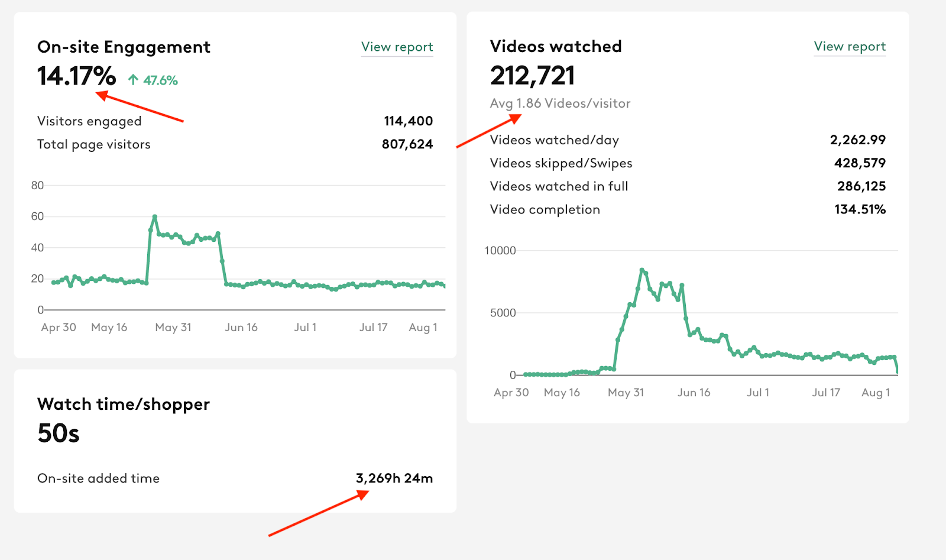Image resolution: width=946 pixels, height=560 pixels.
Task: Click the Total page visitors count 807,624
Action: coord(407,144)
